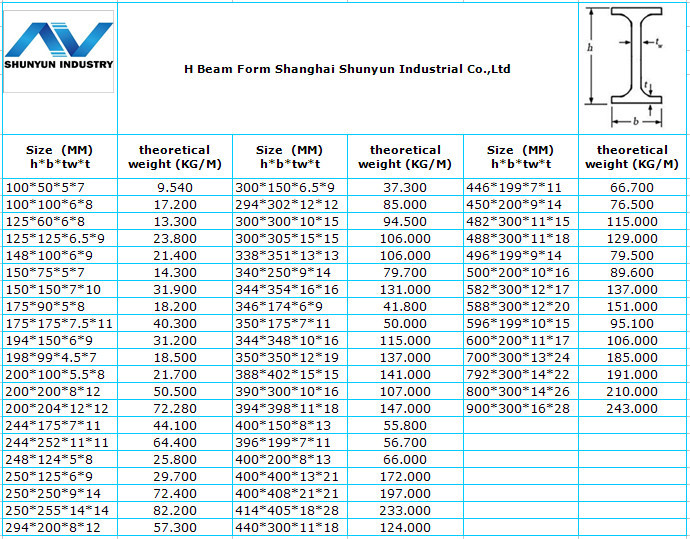Select the 440*300*11*18 size cell
690x539 pixels.
287,527
